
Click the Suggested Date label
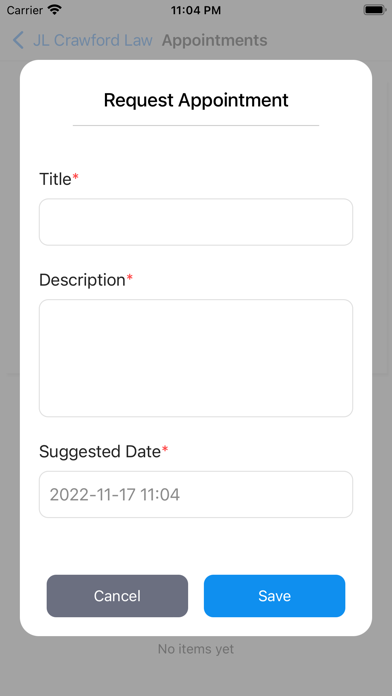tap(100, 452)
